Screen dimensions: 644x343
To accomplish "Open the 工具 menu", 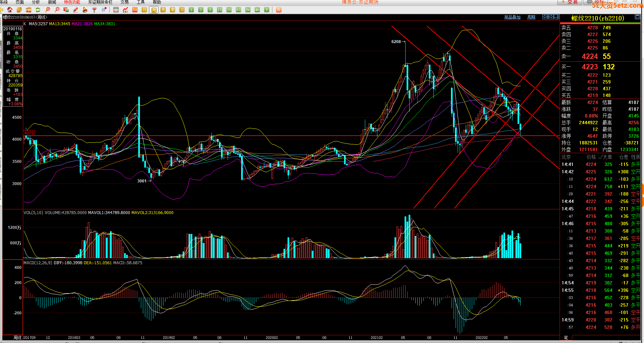I will (141, 2).
